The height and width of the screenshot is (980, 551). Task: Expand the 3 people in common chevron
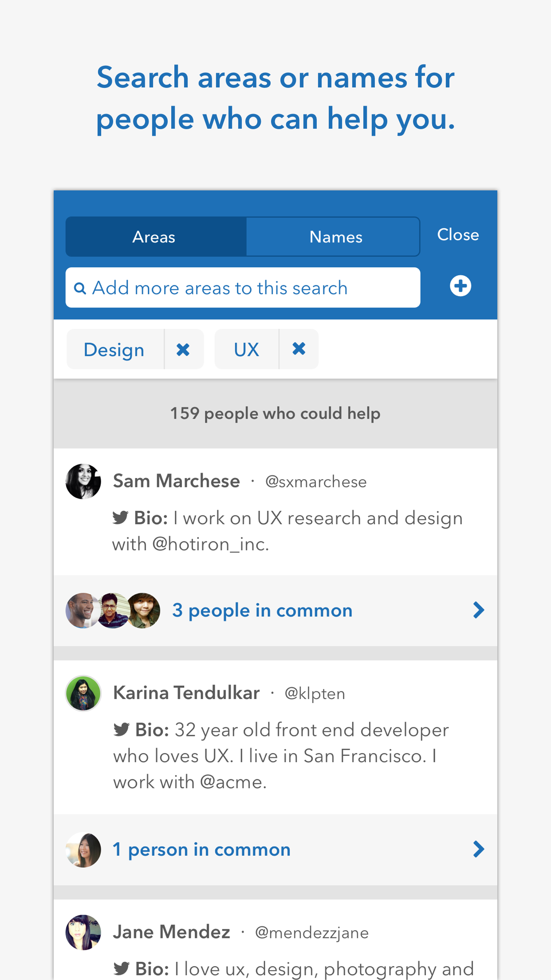coord(478,610)
